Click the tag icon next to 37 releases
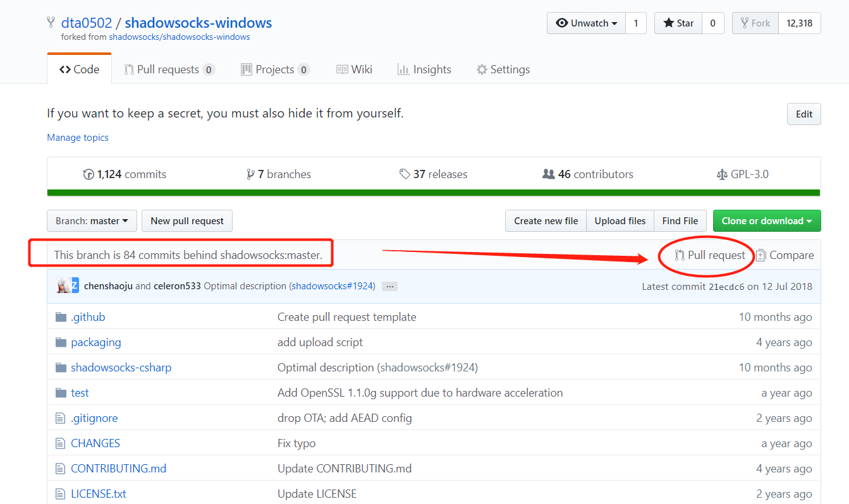849x504 pixels. tap(405, 174)
